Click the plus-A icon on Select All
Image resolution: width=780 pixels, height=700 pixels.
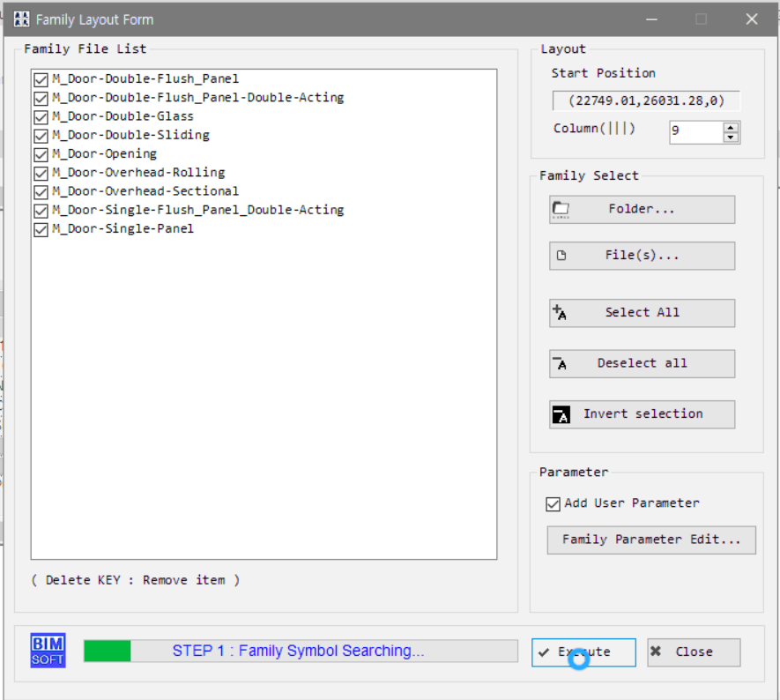coord(560,312)
